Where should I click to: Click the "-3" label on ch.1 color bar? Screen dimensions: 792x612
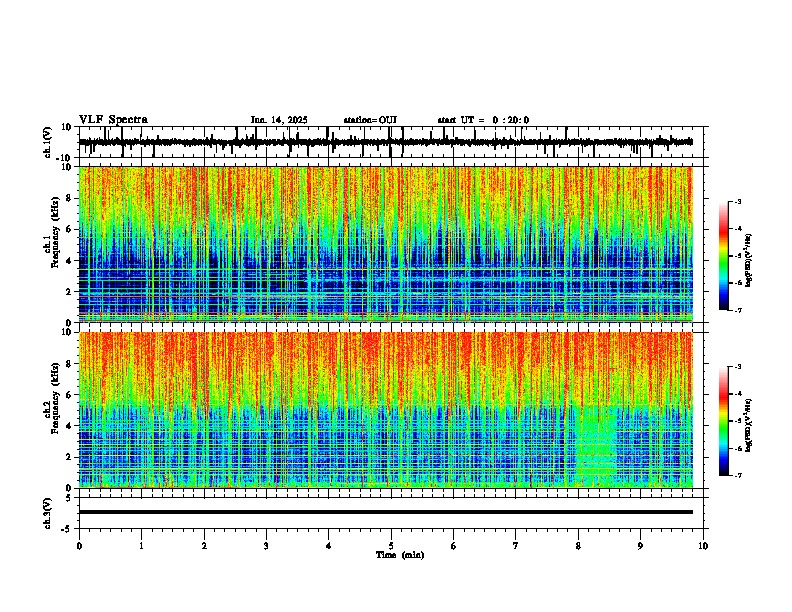(x=738, y=202)
